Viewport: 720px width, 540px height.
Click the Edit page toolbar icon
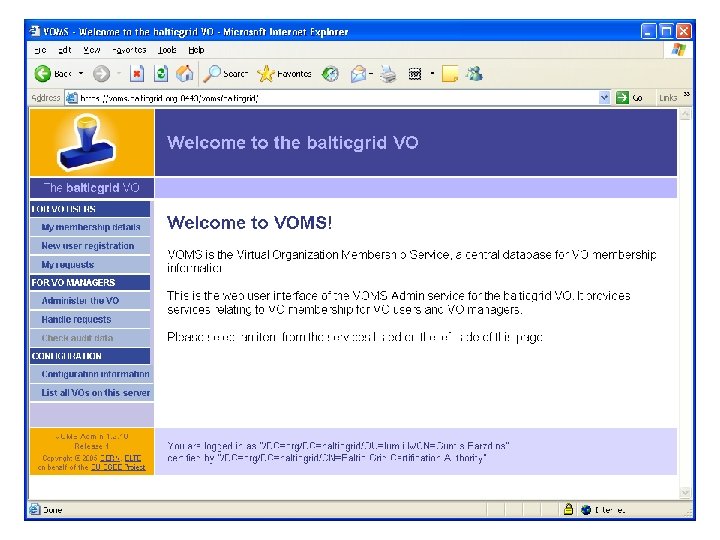(415, 73)
